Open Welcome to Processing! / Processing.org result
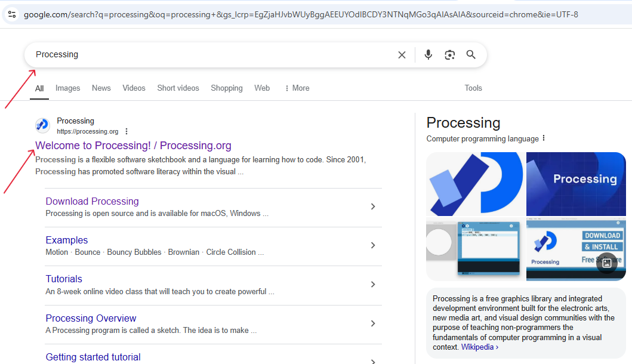This screenshot has height=364, width=632. [133, 146]
